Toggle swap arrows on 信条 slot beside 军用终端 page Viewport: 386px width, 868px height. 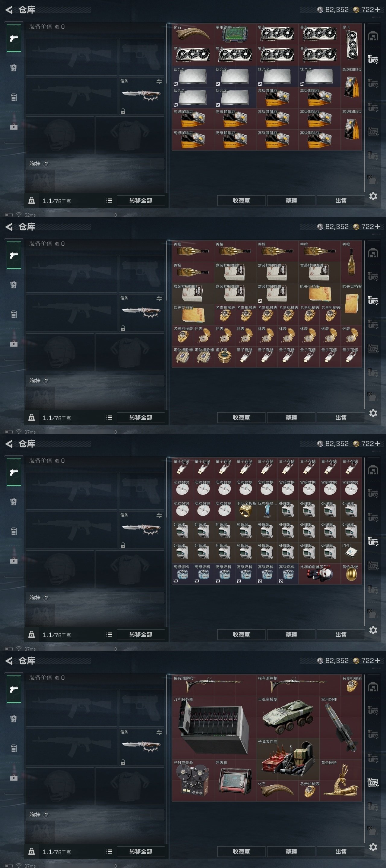click(x=159, y=82)
